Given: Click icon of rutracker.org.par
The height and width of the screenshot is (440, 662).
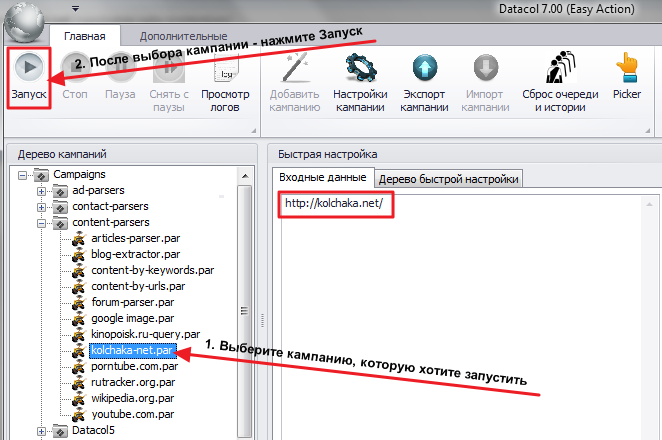Looking at the screenshot, I should [x=79, y=383].
